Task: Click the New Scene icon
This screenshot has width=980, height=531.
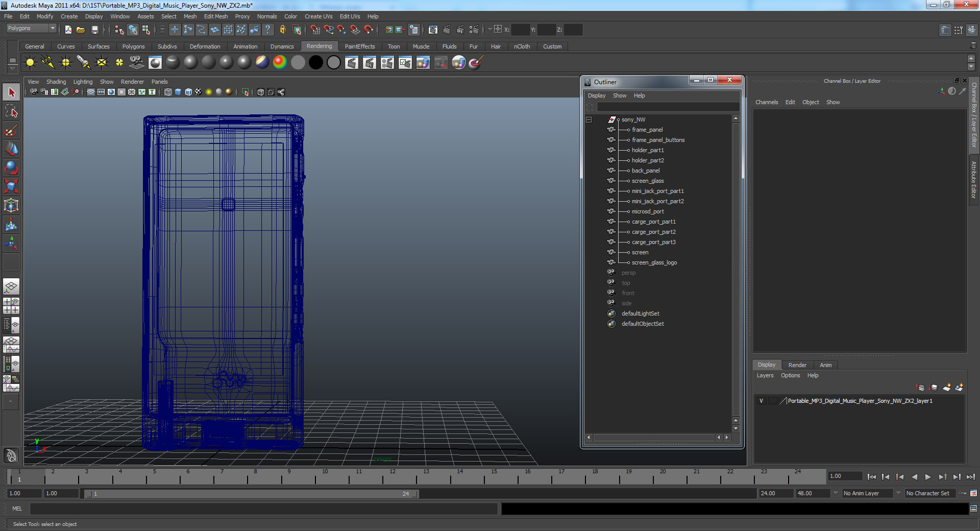Action: pyautogui.click(x=68, y=30)
